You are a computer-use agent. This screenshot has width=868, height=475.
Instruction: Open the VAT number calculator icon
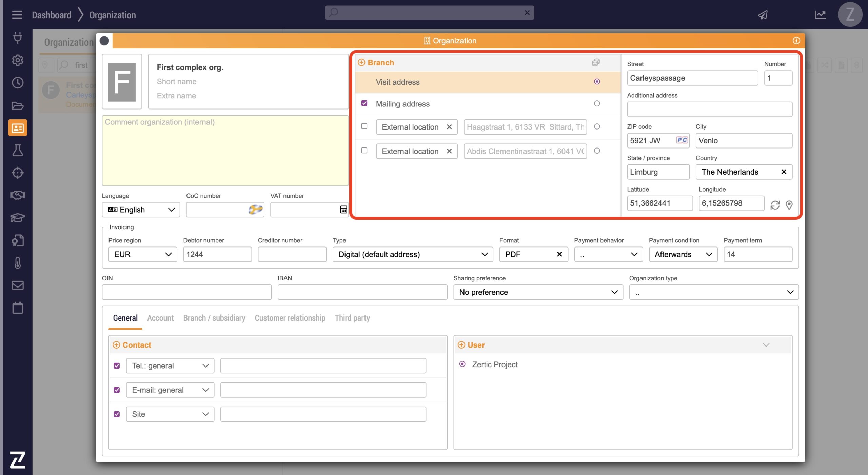(343, 210)
